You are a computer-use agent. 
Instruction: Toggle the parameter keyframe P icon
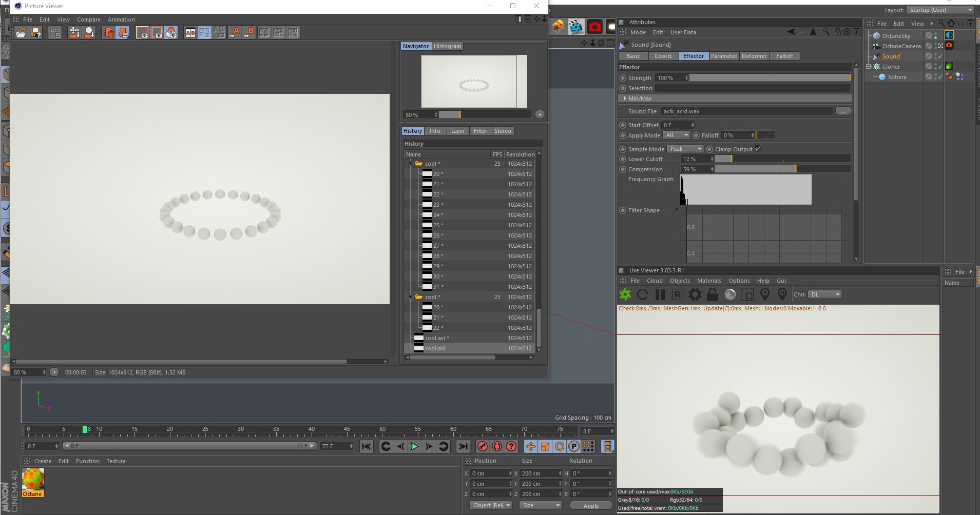click(x=574, y=446)
